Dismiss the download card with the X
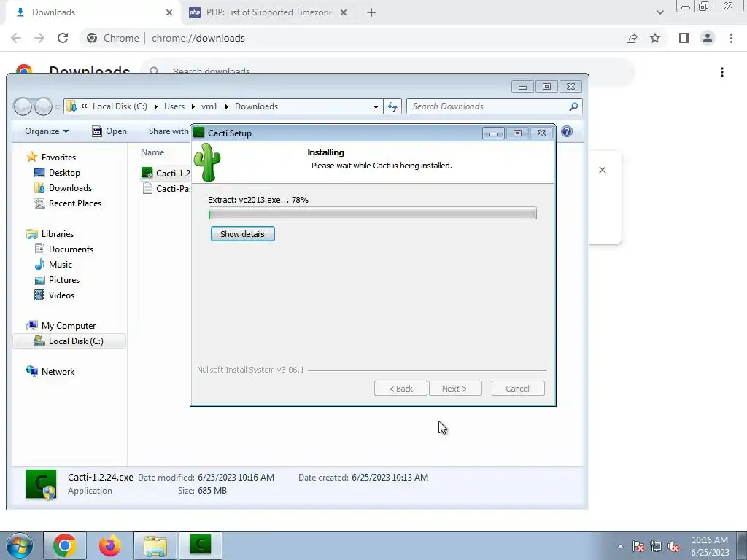This screenshot has height=560, width=747. [602, 170]
